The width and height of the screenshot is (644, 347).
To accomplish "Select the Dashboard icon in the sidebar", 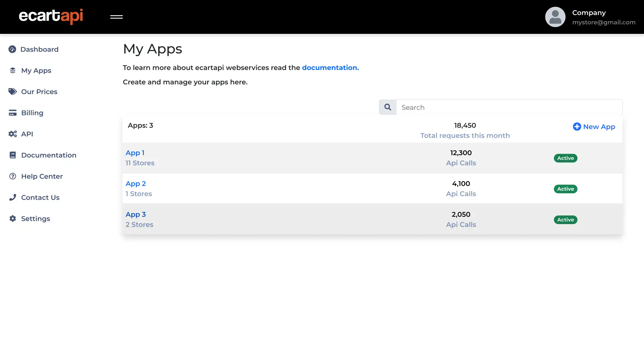I will pos(12,49).
